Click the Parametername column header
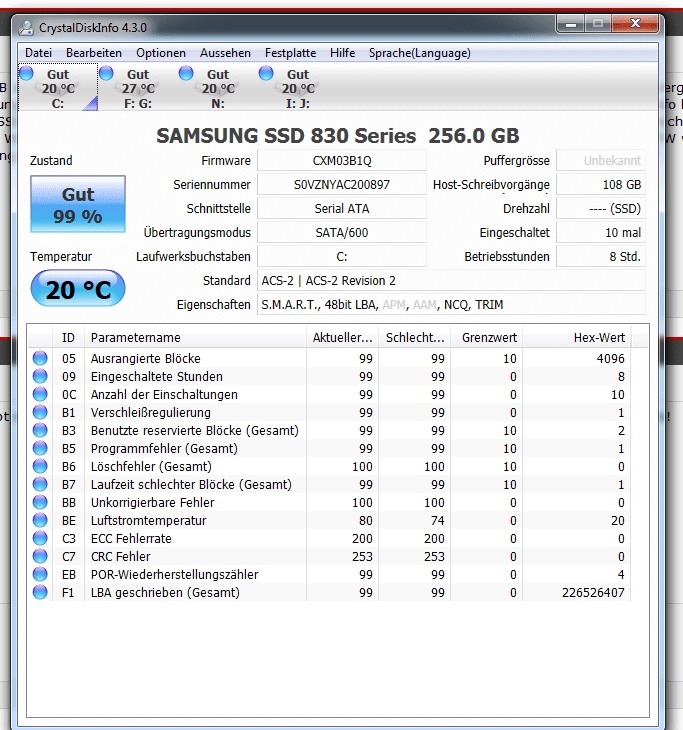This screenshot has height=730, width=683. click(x=195, y=338)
